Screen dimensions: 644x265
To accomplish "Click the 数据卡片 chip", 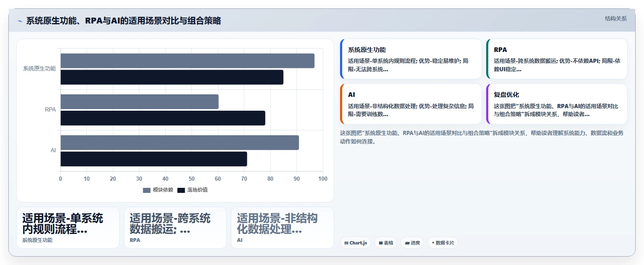I will coord(443,243).
